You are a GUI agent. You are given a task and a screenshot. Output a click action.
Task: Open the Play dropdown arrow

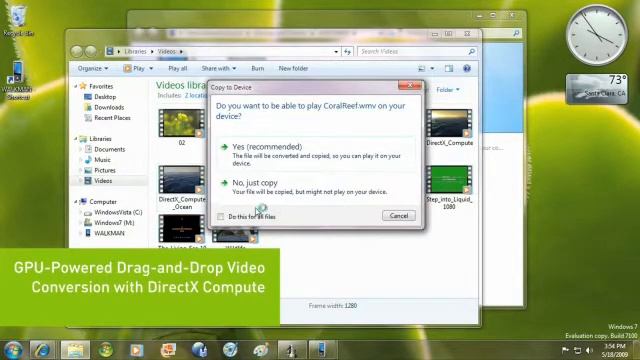coord(151,69)
